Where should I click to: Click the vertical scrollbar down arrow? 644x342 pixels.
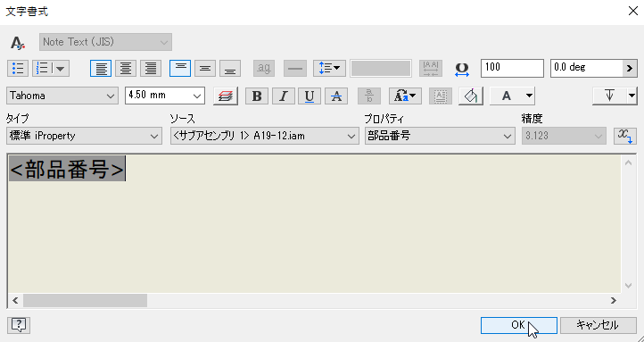(629, 286)
